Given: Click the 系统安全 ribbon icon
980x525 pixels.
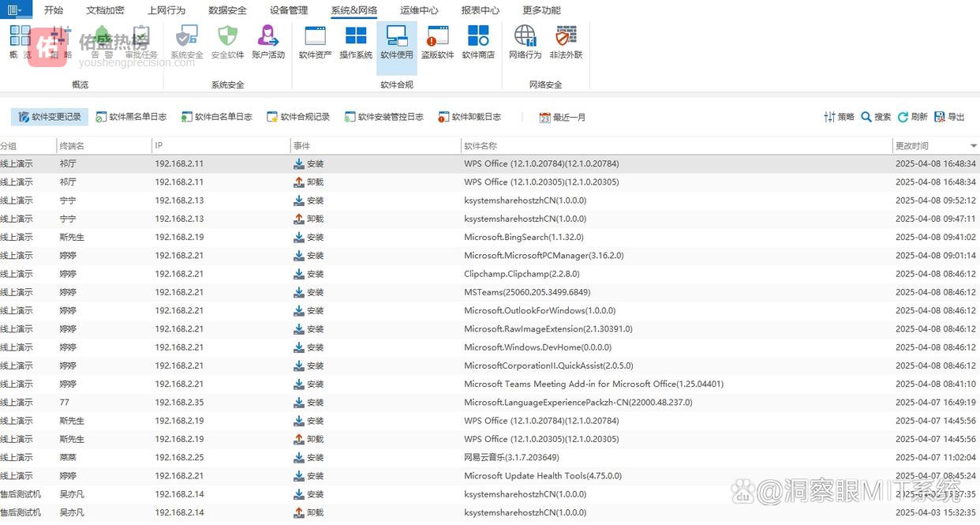Looking at the screenshot, I should point(187,42).
